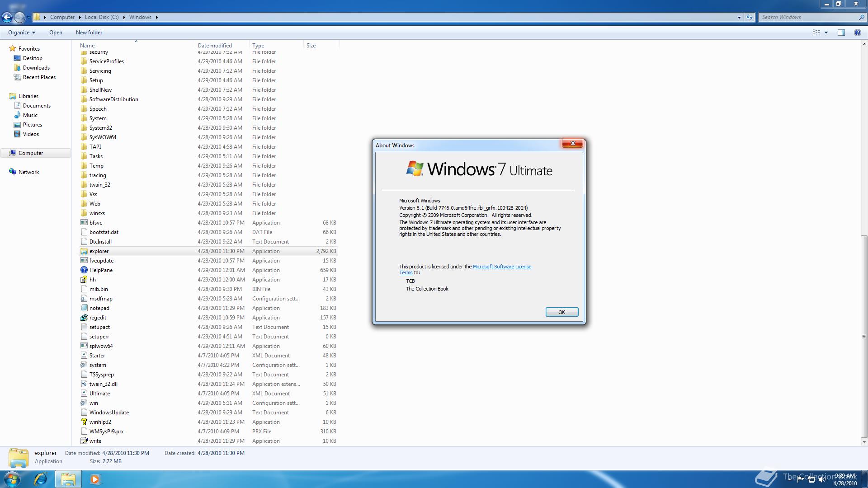The width and height of the screenshot is (868, 488).
Task: Open the Start menu orb
Action: point(12,479)
